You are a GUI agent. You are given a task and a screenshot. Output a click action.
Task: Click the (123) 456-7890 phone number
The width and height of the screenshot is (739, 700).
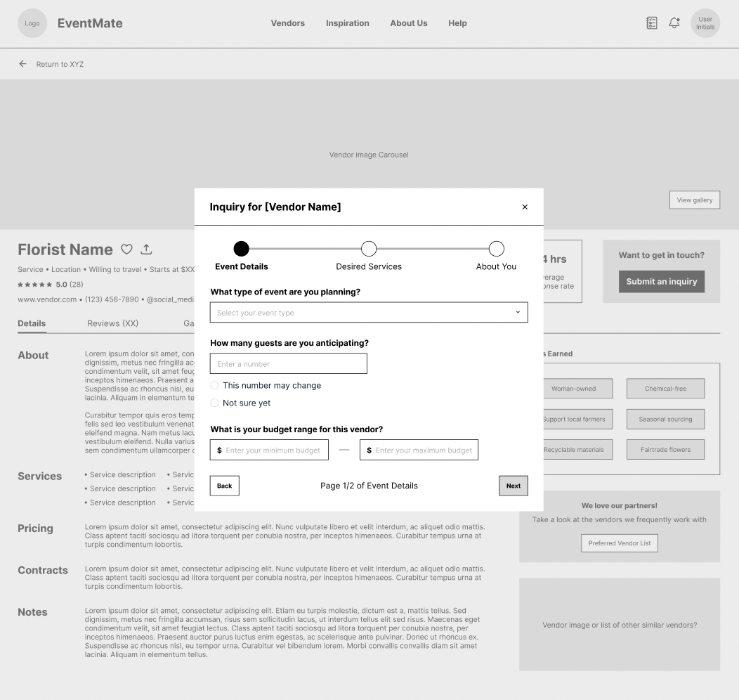click(112, 299)
